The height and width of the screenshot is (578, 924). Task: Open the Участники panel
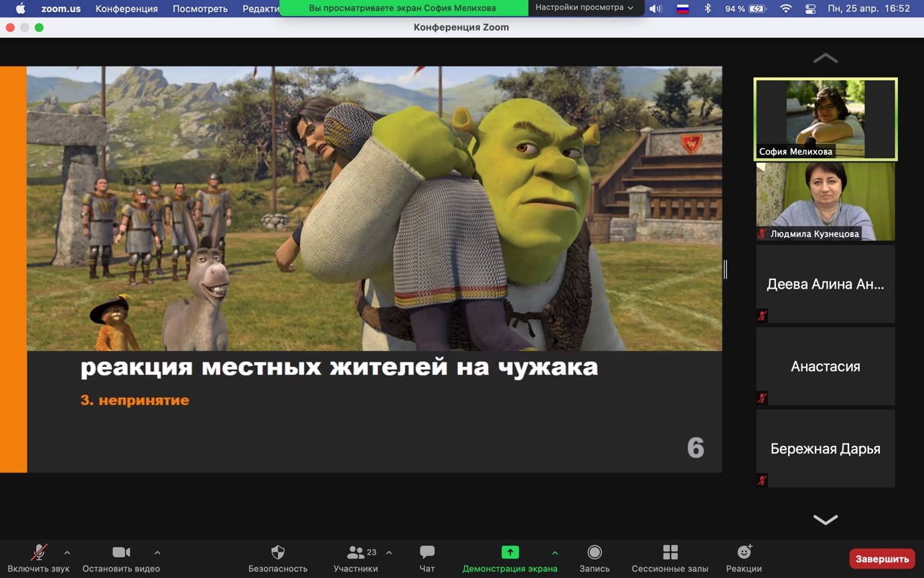coord(356,559)
